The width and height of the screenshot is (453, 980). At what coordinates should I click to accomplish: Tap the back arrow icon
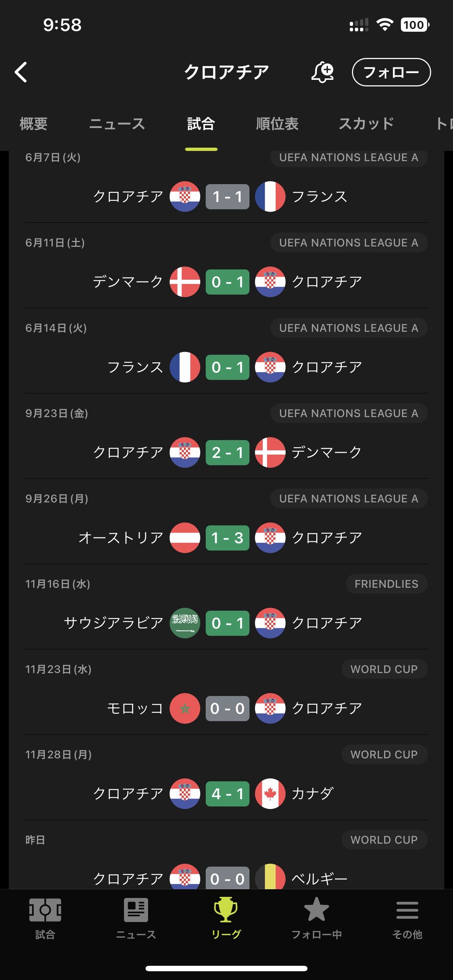click(21, 72)
